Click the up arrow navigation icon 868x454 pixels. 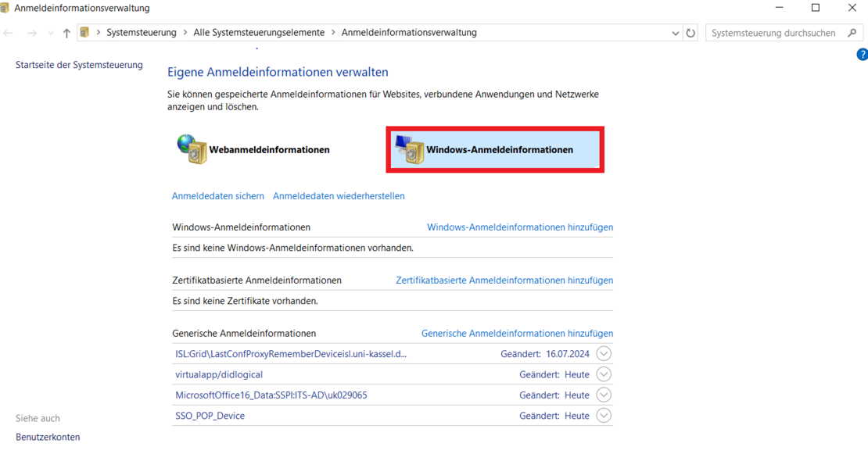click(66, 33)
